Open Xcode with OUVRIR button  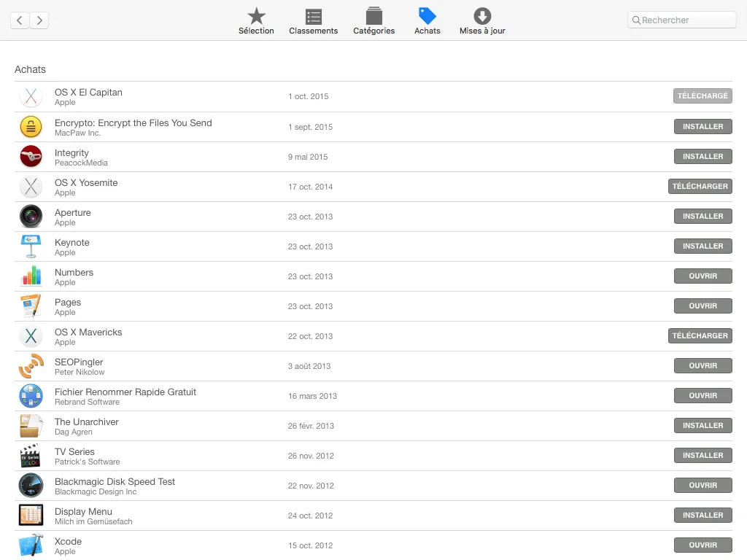703,545
